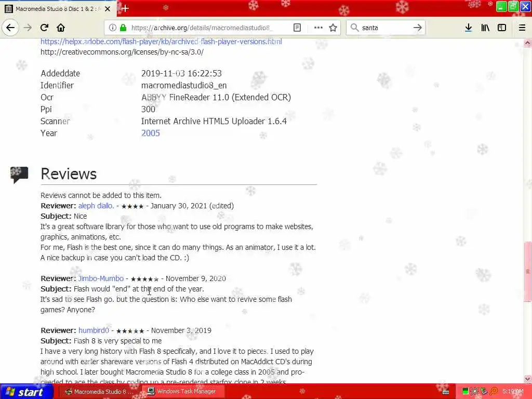
Task: Select the Macromedia Studio 8 Disc tab
Action: pyautogui.click(x=58, y=9)
